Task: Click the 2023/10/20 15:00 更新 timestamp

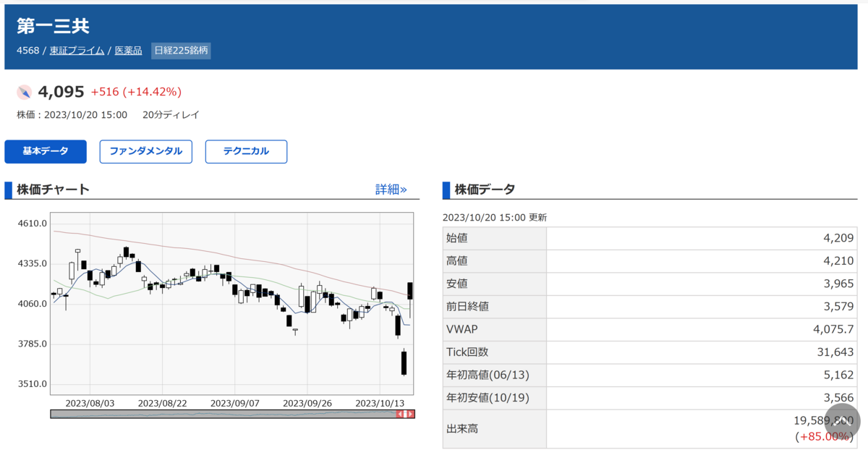Action: 495,217
